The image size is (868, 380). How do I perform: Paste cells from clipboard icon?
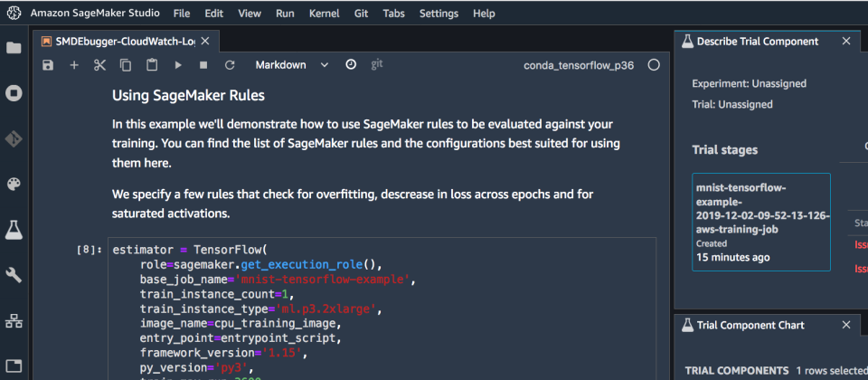coord(152,65)
